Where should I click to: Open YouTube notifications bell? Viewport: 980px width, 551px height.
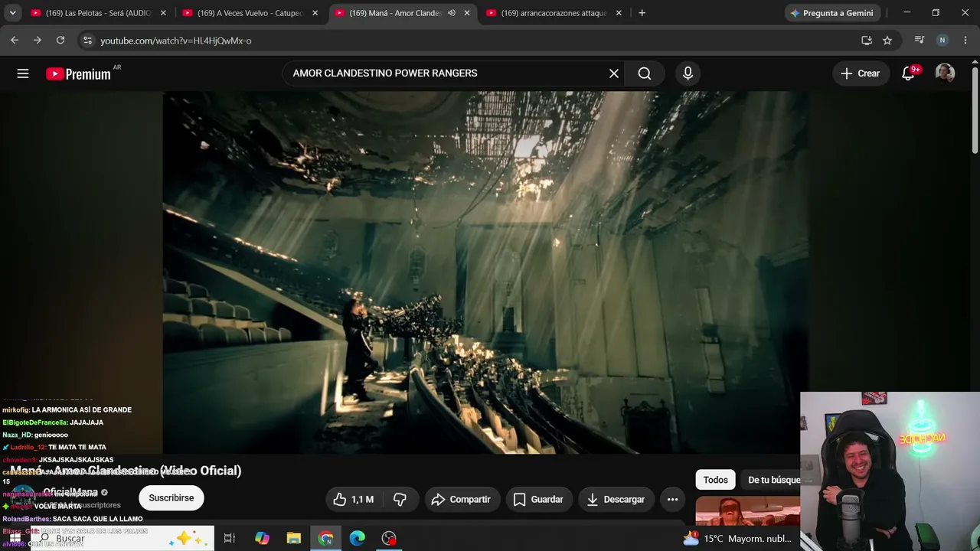909,73
